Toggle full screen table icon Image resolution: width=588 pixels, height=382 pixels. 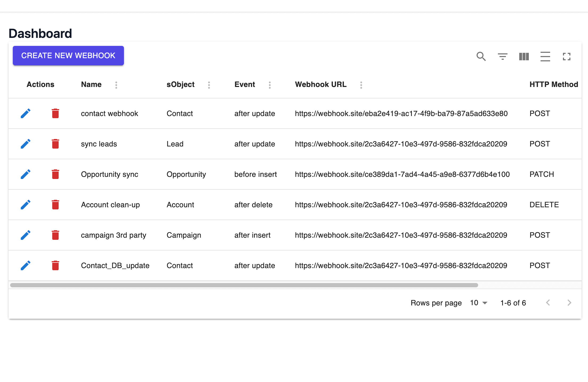566,57
